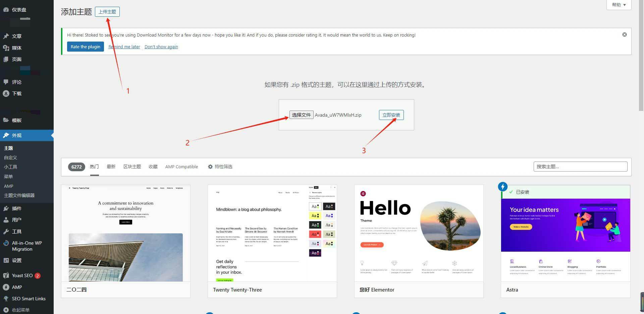Image resolution: width=644 pixels, height=314 pixels.
Task: Click the Appearance (外观) paintbrush icon
Action: [x=6, y=135]
